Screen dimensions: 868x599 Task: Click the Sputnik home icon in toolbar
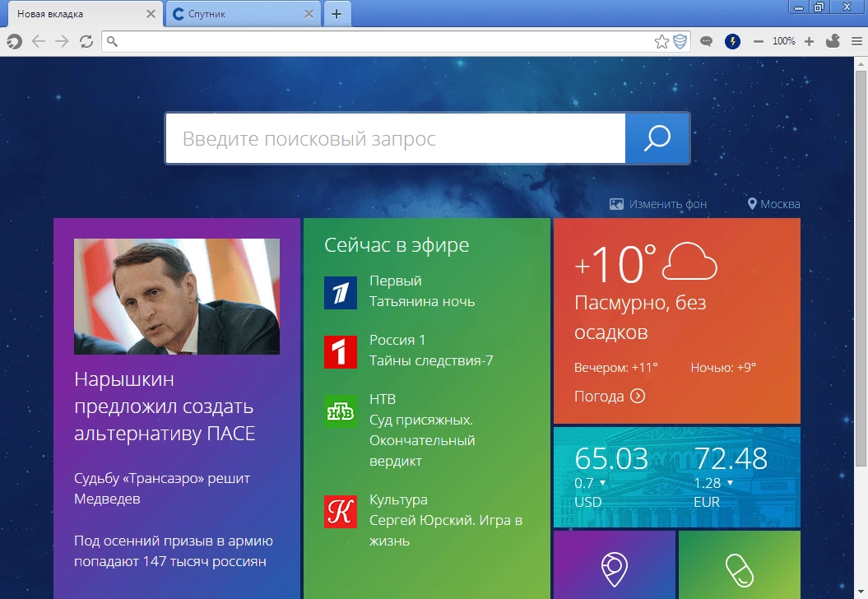14,41
